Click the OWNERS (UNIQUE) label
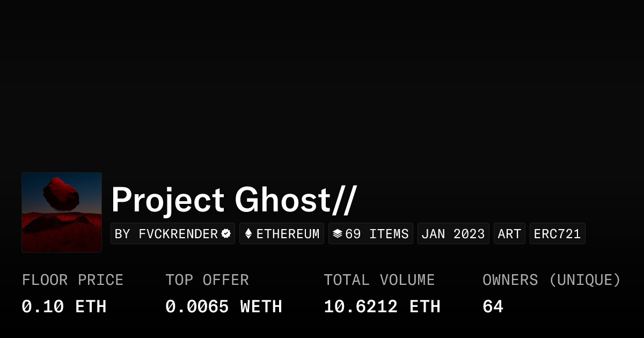 [x=551, y=280]
